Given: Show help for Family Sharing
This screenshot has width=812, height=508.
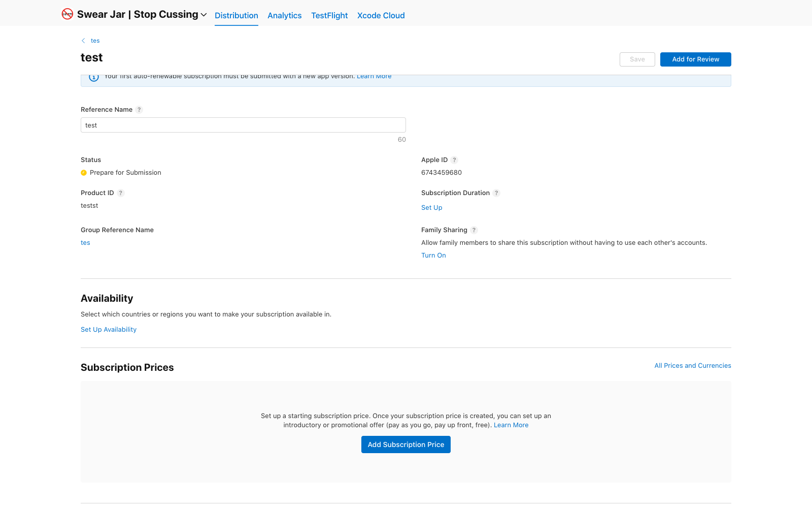Looking at the screenshot, I should coord(474,230).
